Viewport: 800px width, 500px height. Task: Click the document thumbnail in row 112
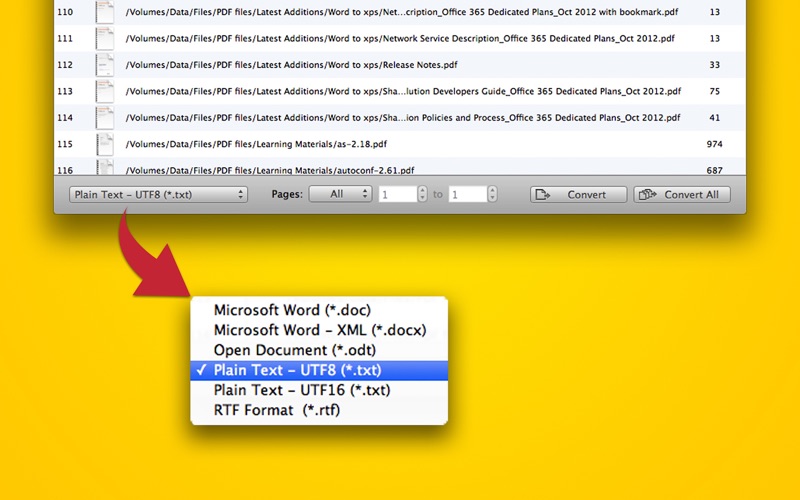[x=105, y=65]
